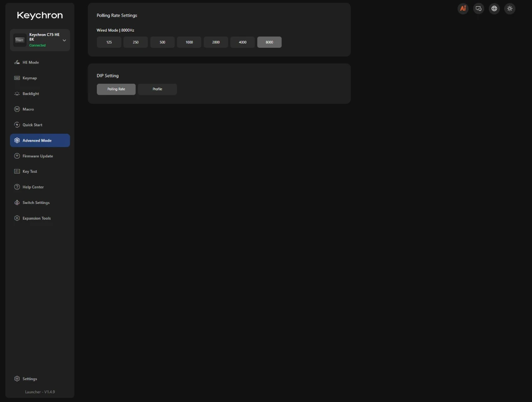
Task: Click the "Polling Rate Settings" heading
Action: click(117, 15)
